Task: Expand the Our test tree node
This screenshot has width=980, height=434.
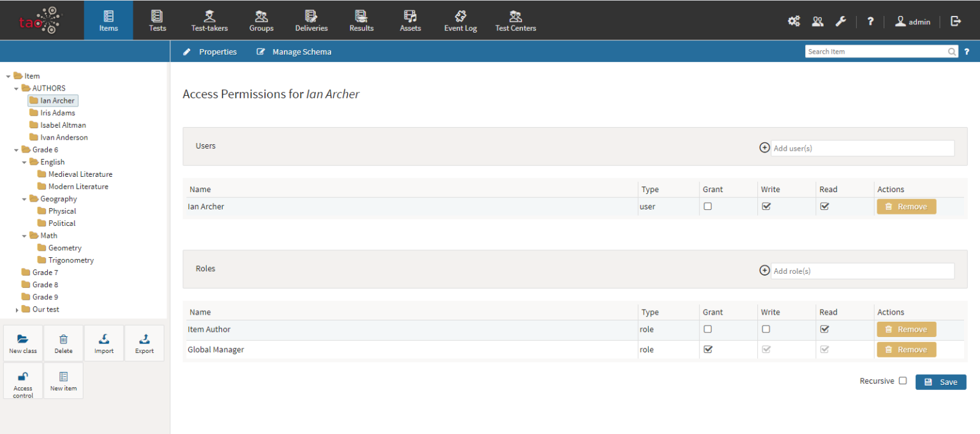Action: point(17,310)
